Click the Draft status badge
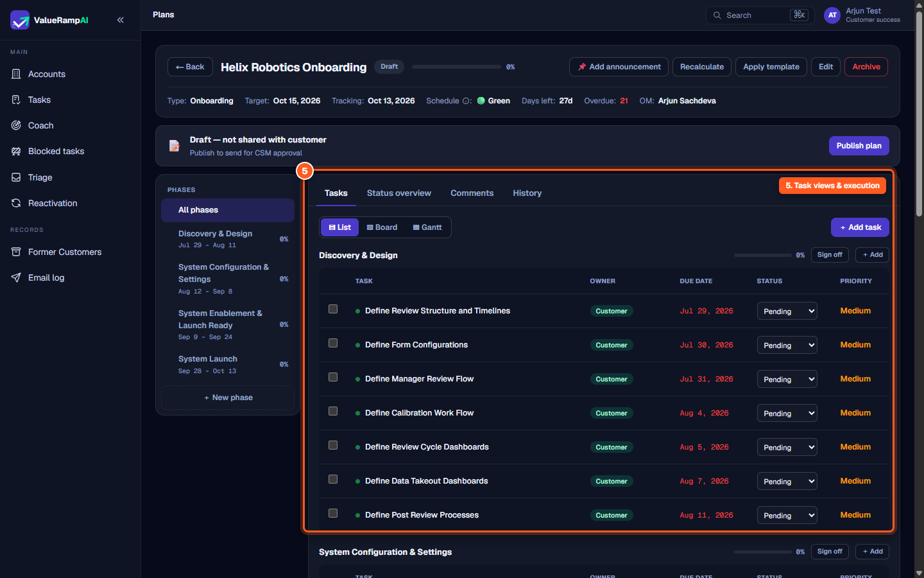Image resolution: width=924 pixels, height=578 pixels. pyautogui.click(x=389, y=67)
